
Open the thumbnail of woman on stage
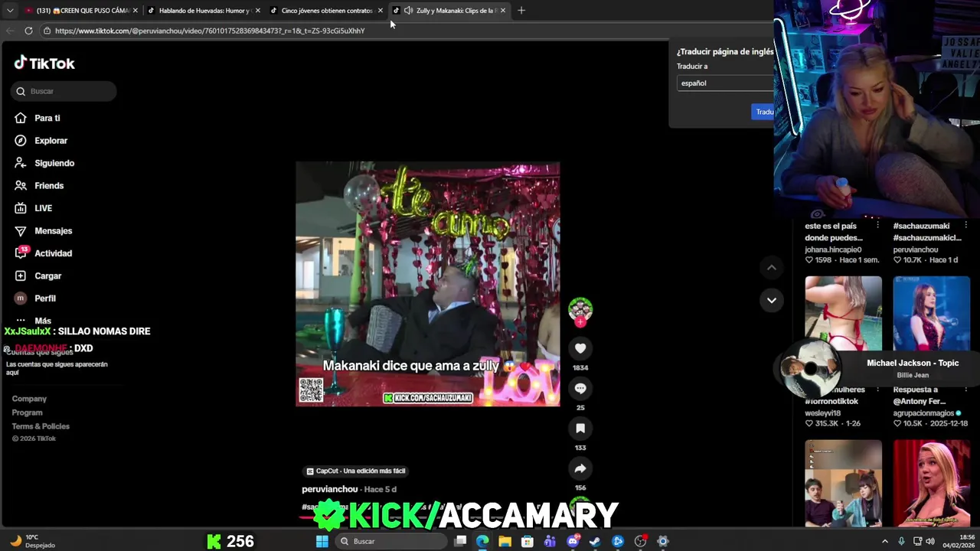click(x=931, y=314)
